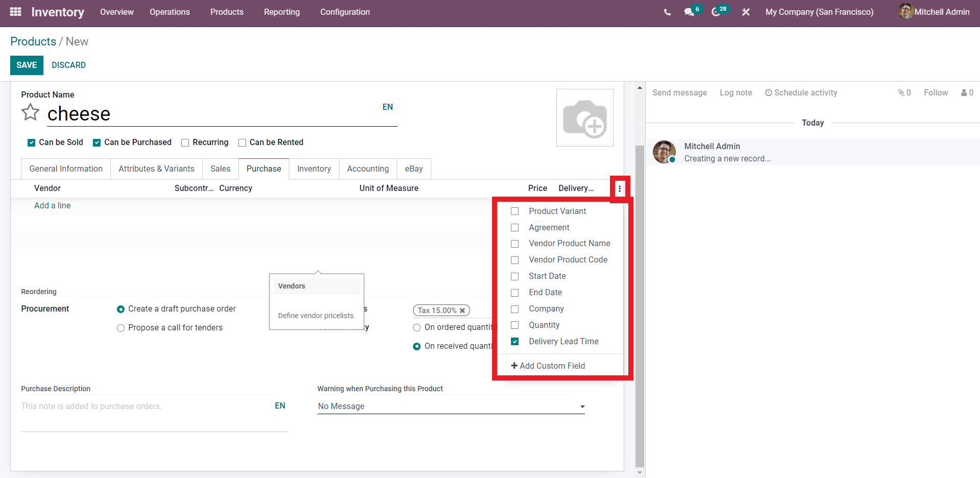Mark product as favorite with star

pos(30,112)
